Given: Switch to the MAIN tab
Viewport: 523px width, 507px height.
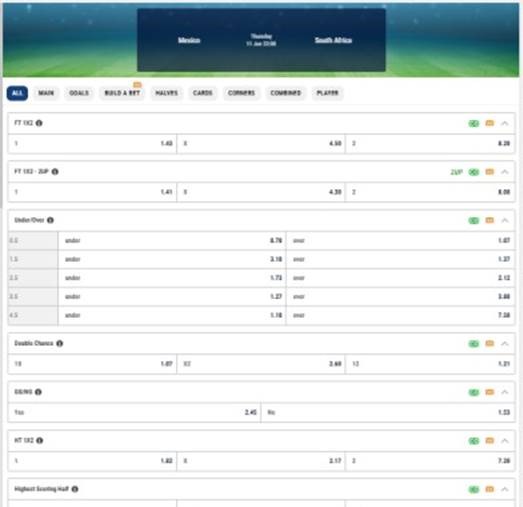Looking at the screenshot, I should (46, 93).
